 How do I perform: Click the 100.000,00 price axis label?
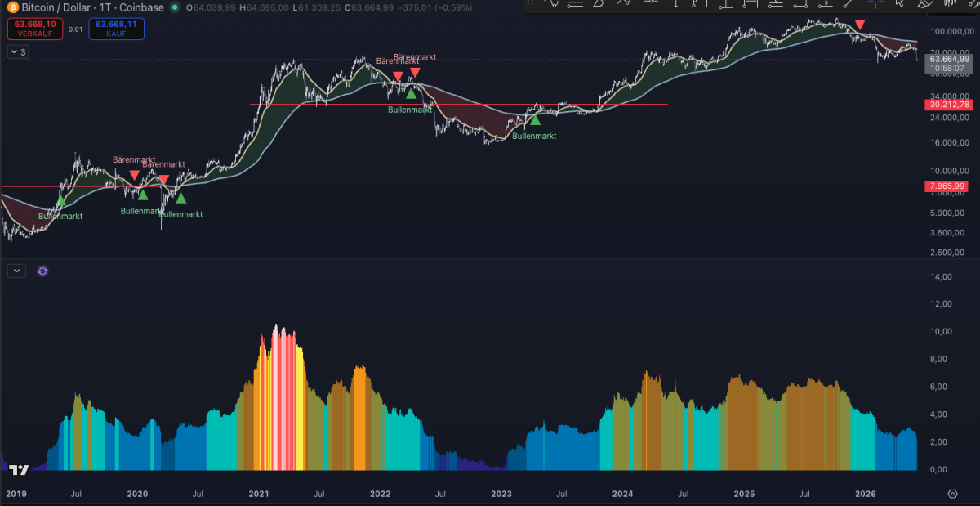[x=951, y=32]
